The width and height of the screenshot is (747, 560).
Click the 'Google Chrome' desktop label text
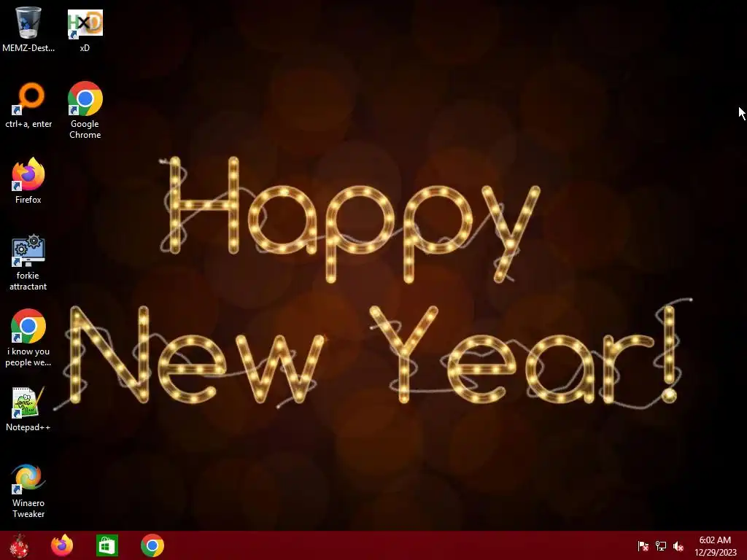pyautogui.click(x=85, y=129)
